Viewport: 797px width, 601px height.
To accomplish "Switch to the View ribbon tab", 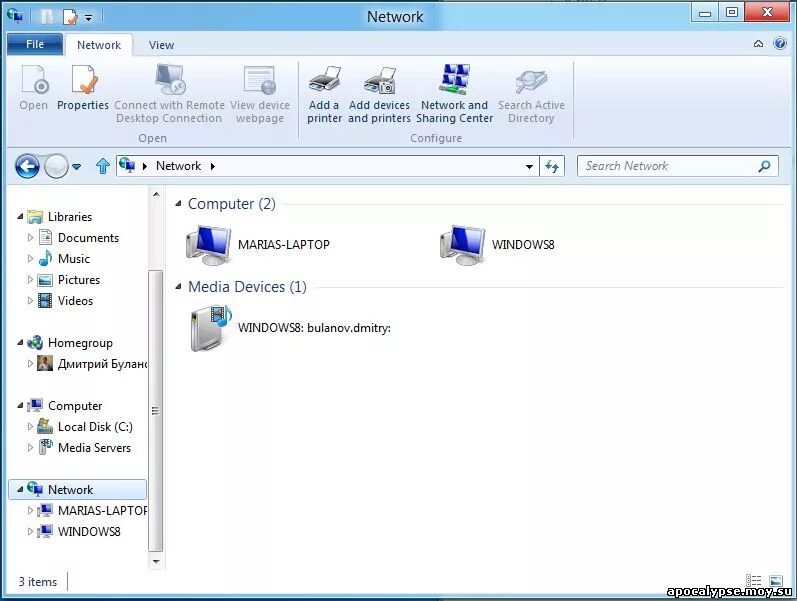I will pyautogui.click(x=161, y=45).
